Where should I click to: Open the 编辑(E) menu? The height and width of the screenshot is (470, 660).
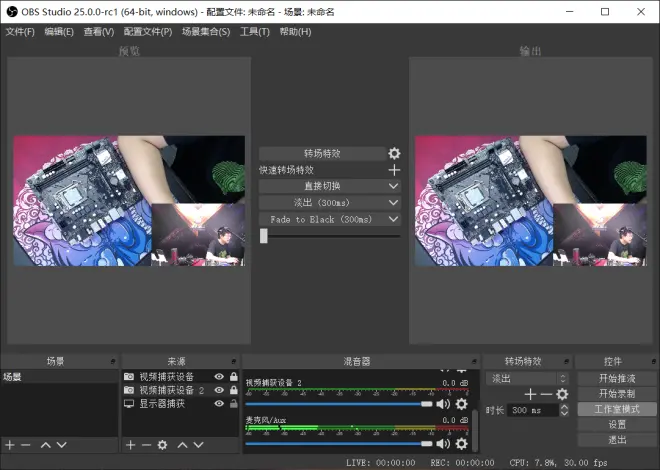(x=59, y=32)
